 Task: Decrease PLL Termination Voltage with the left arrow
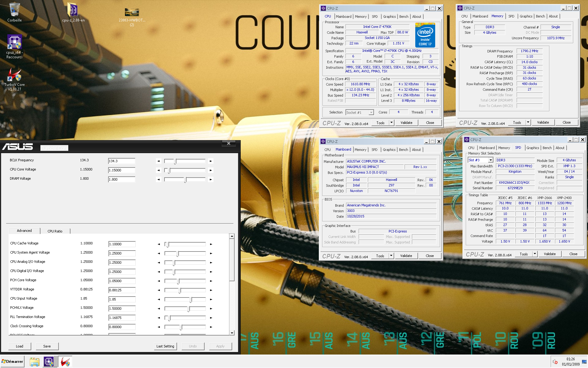[159, 318]
